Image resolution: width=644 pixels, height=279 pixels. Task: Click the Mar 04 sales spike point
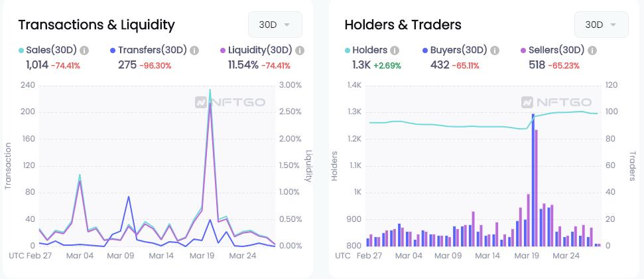coord(80,175)
